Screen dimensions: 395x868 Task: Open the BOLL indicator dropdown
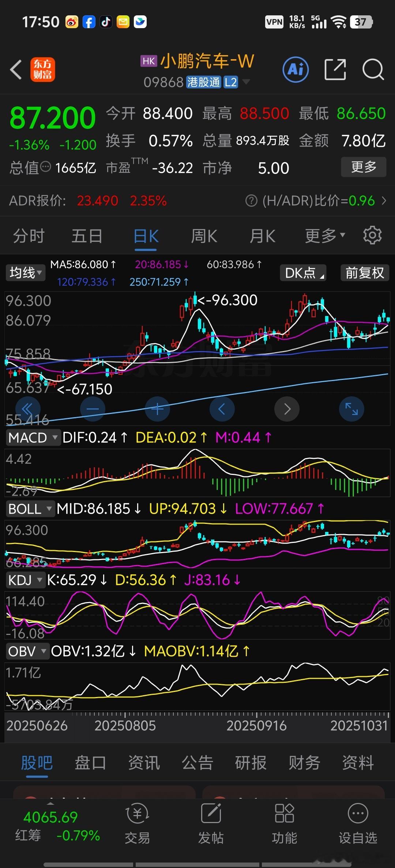click(30, 509)
